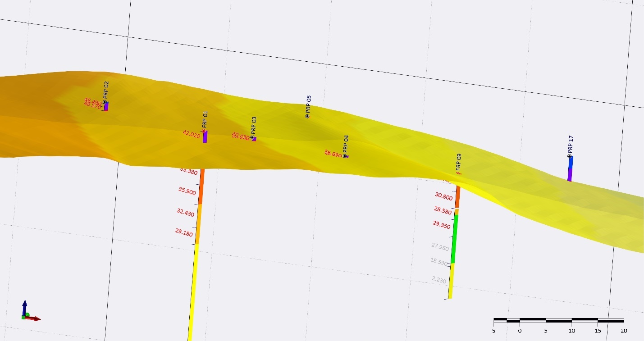Select the PRP 02 borehole label

(106, 90)
